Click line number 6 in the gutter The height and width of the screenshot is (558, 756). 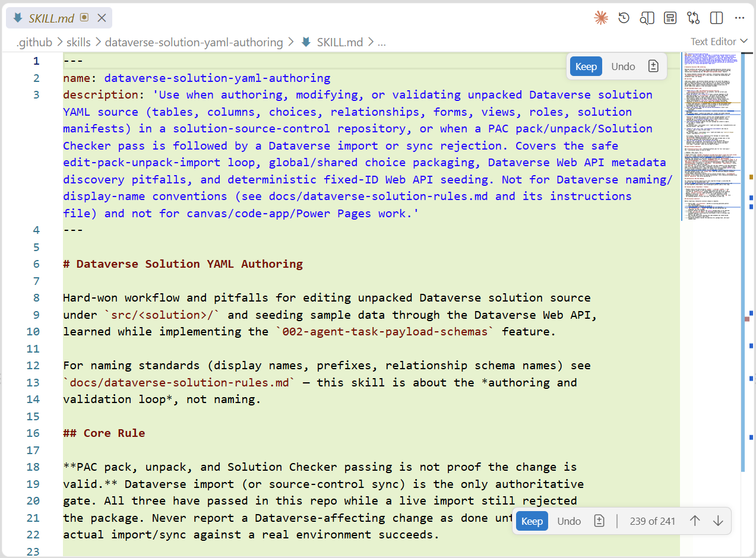pos(36,264)
